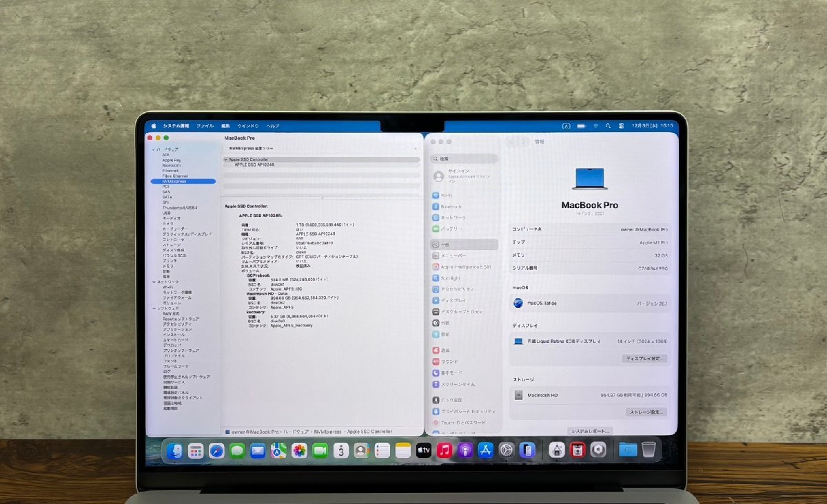Select Fibre Channel in sidebar
The image size is (827, 504).
point(175,176)
